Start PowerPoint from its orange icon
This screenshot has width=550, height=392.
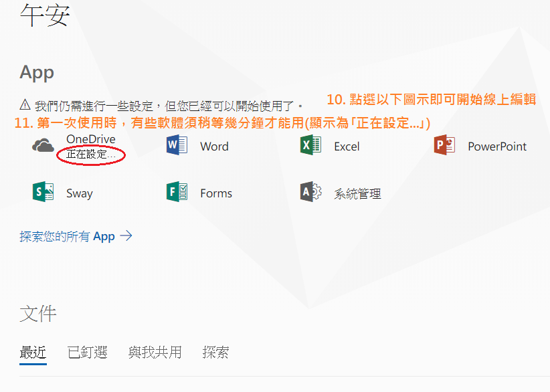(x=444, y=144)
